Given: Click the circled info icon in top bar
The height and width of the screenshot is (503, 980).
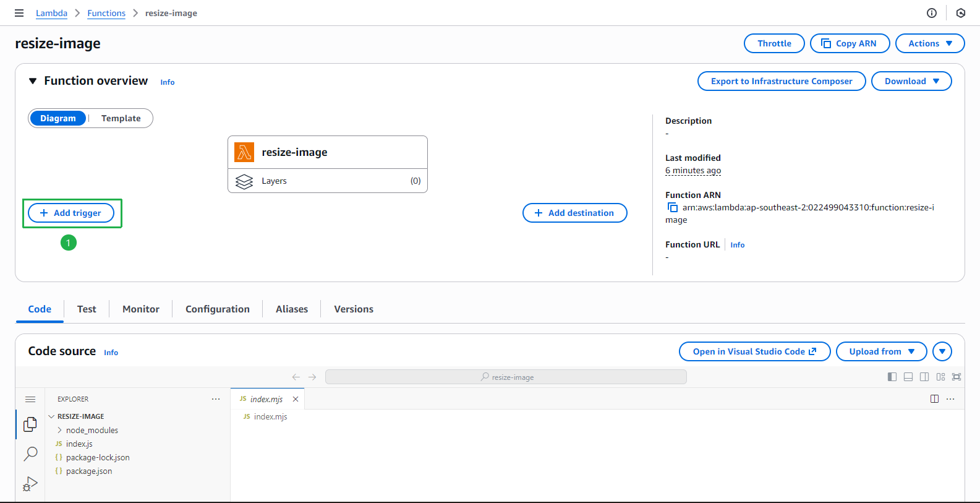Looking at the screenshot, I should pyautogui.click(x=932, y=13).
